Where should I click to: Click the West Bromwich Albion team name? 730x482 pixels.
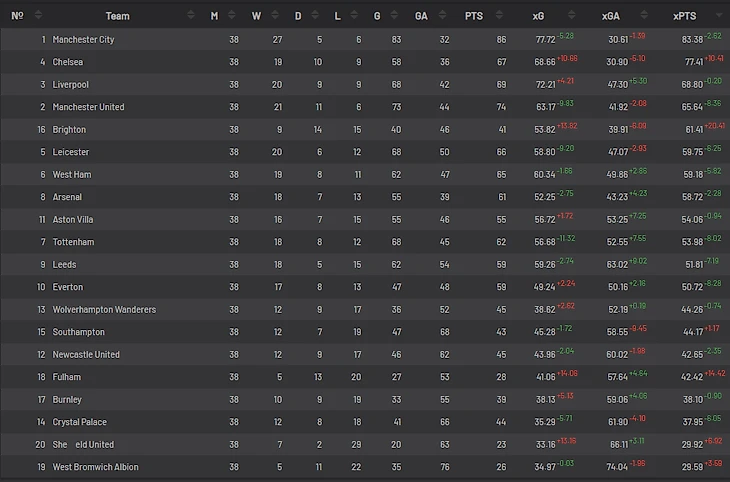(x=95, y=467)
